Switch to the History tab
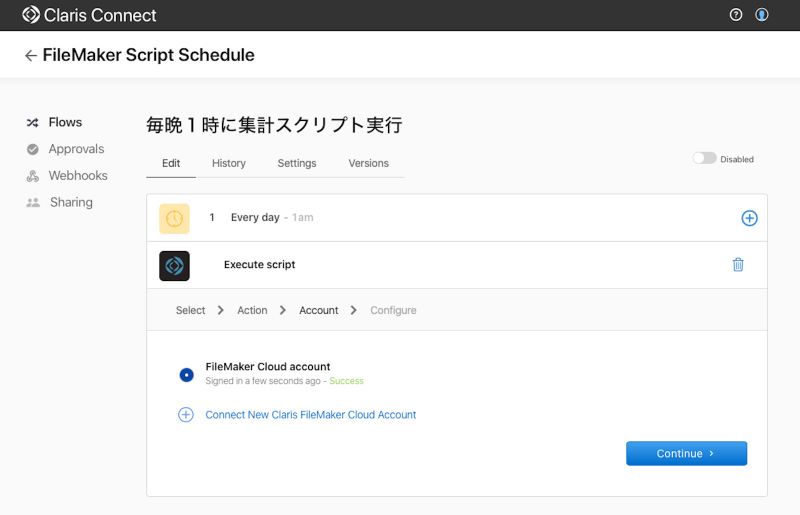This screenshot has width=800, height=515. [229, 163]
